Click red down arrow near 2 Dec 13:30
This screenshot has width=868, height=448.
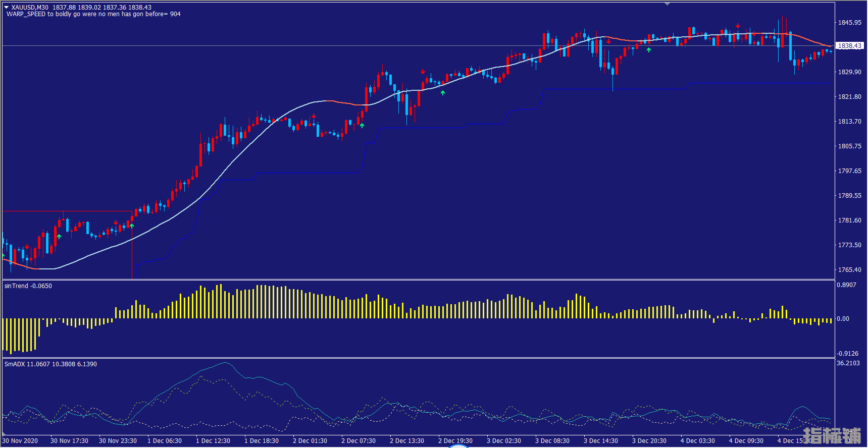(423, 72)
